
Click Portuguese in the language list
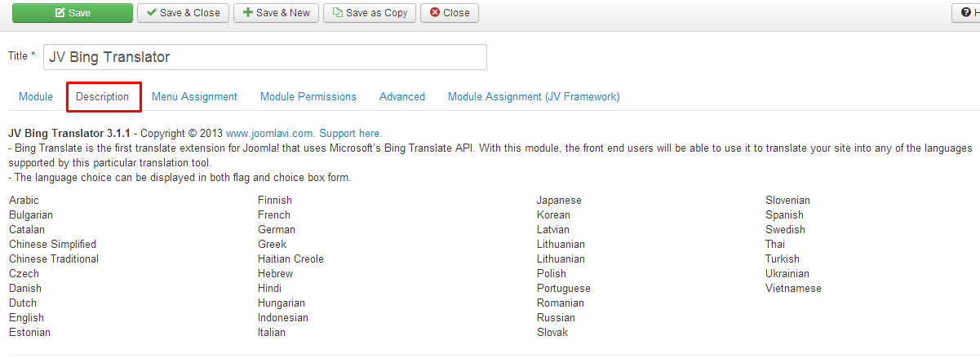[564, 288]
